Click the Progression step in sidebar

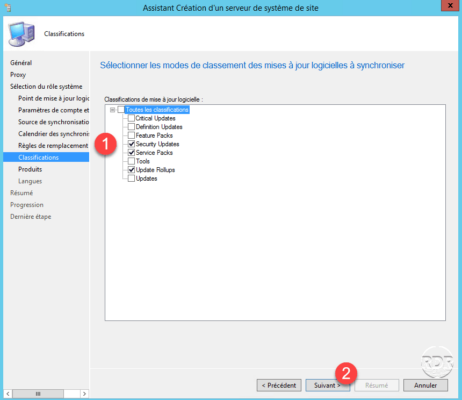[x=27, y=205]
